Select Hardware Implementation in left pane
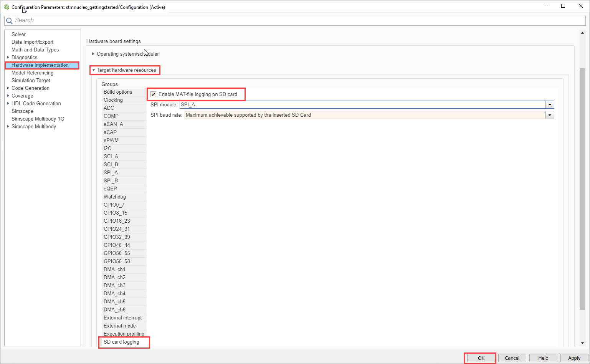590x364 pixels. point(40,65)
